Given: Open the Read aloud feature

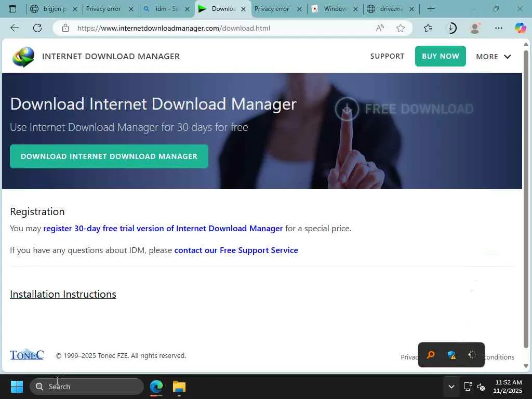Looking at the screenshot, I should coord(380,28).
